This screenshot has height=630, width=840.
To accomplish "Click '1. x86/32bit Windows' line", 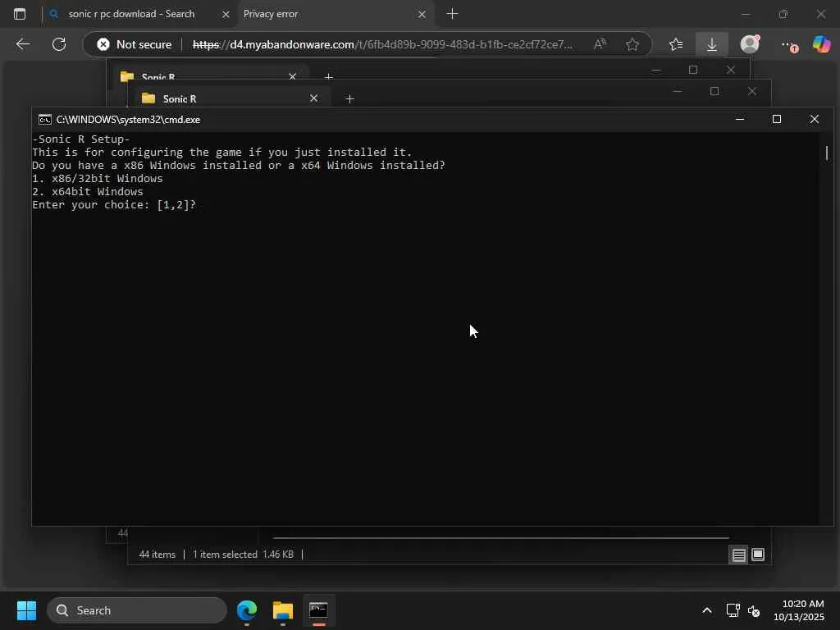I will click(98, 178).
